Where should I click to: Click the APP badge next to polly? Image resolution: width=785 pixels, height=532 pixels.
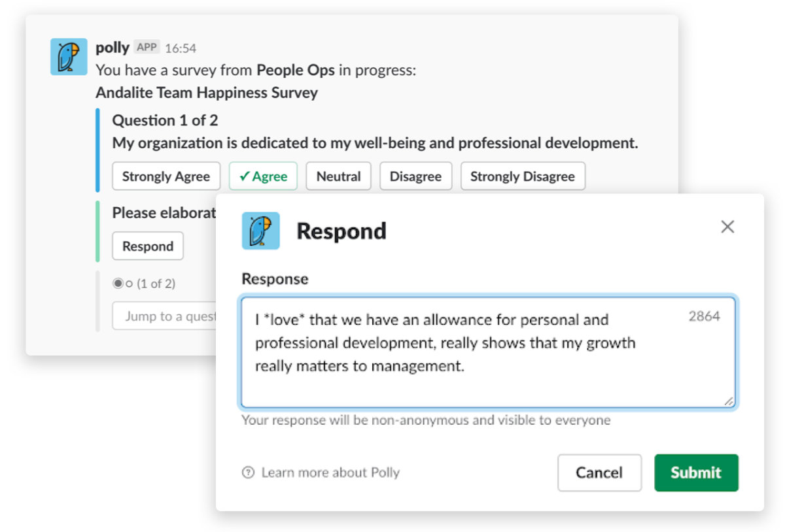coord(147,47)
